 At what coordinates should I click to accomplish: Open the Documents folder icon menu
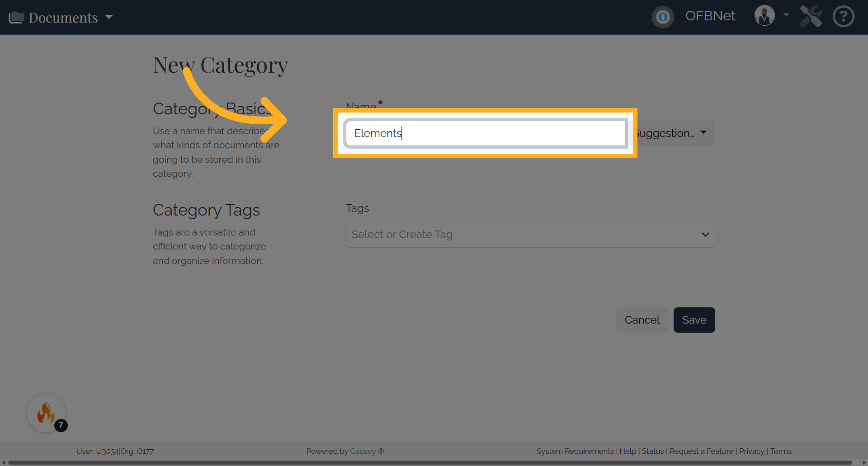pyautogui.click(x=16, y=18)
